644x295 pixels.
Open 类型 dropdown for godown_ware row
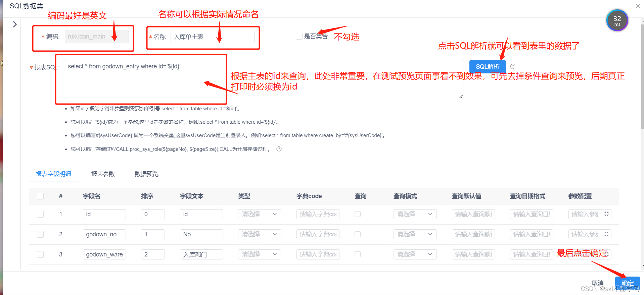[x=260, y=254]
